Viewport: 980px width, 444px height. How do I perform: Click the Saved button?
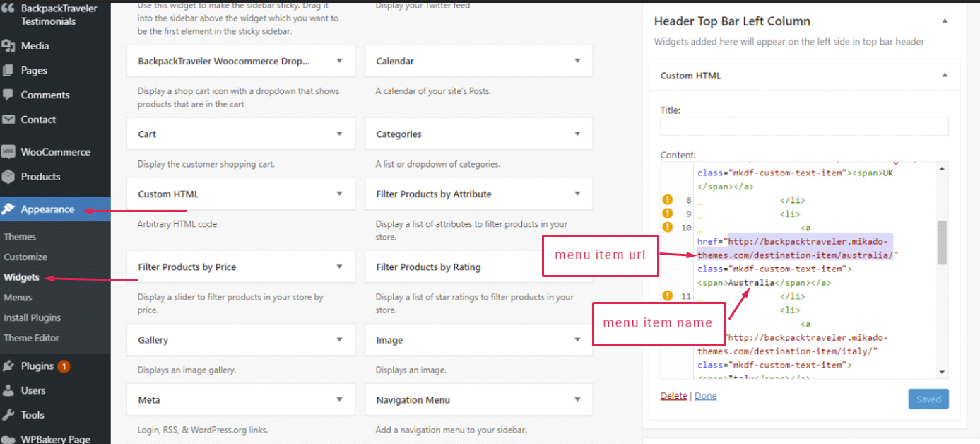tap(928, 399)
